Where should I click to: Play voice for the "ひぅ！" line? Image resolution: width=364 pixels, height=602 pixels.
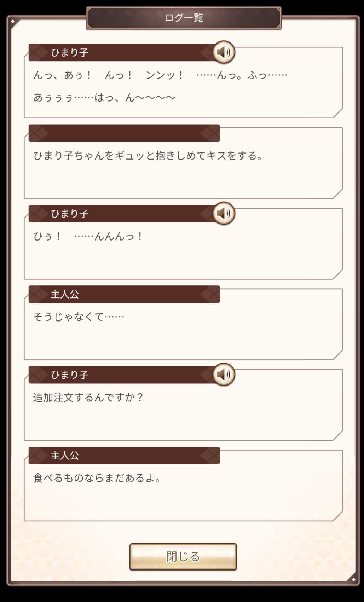[224, 214]
